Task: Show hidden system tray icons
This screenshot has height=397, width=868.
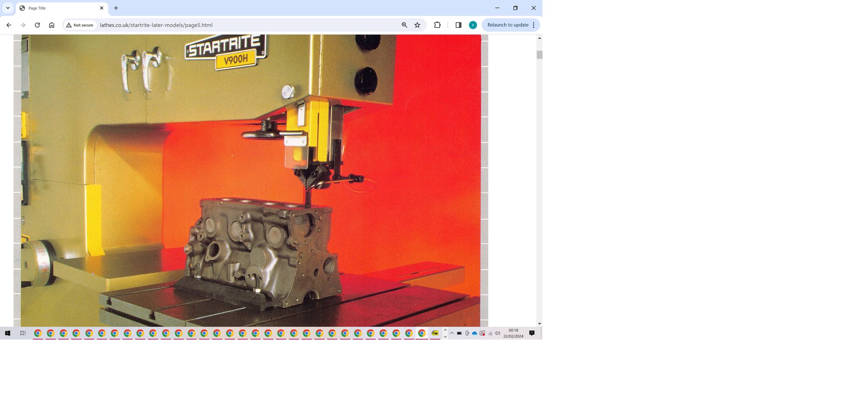Action: coord(452,333)
